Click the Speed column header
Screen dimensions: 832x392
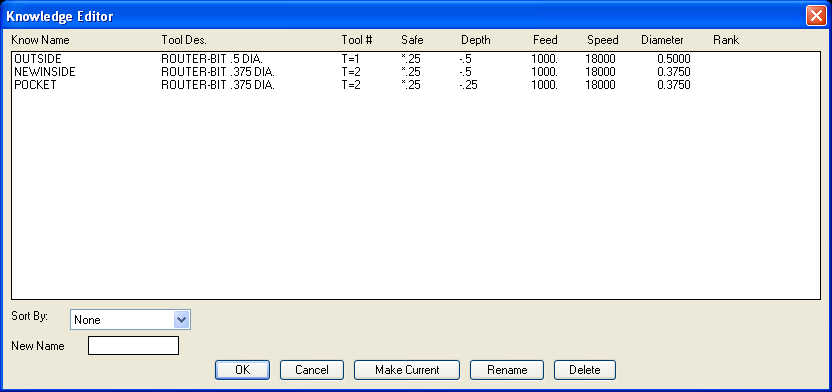603,40
